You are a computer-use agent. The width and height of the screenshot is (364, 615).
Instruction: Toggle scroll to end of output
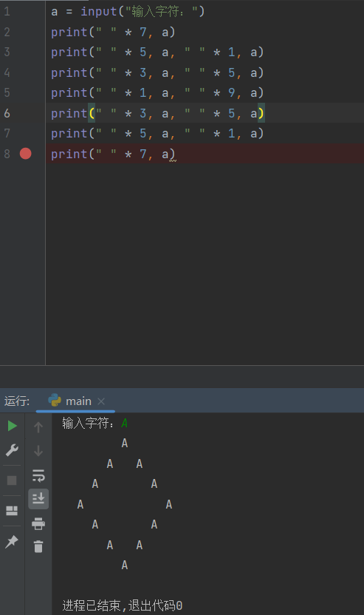click(x=38, y=499)
